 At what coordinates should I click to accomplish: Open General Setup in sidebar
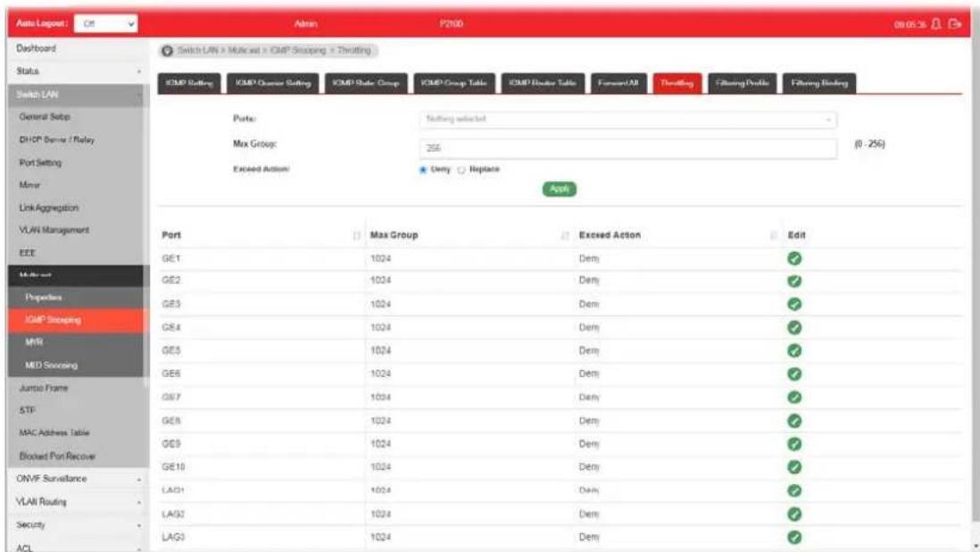click(45, 117)
